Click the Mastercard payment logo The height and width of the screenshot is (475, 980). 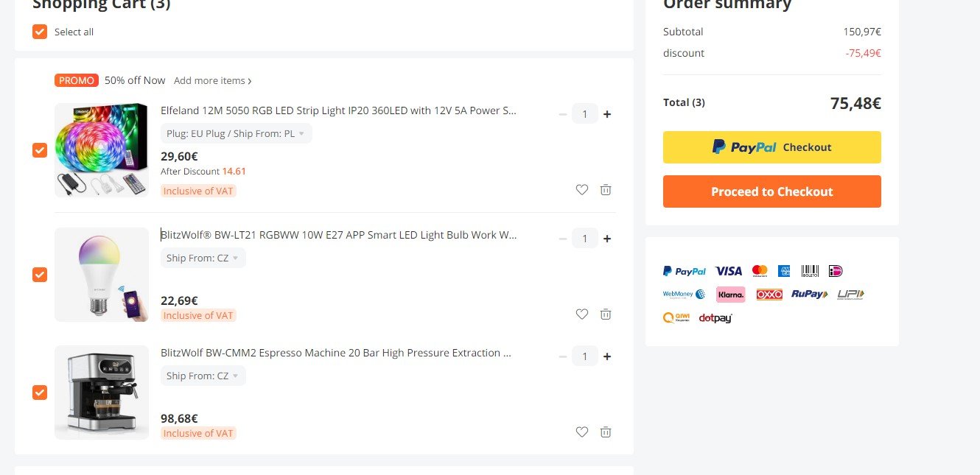pyautogui.click(x=760, y=271)
